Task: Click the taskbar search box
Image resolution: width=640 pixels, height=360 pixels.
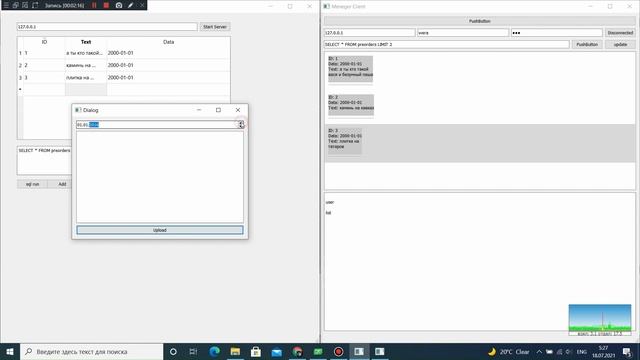Action: click(91, 351)
